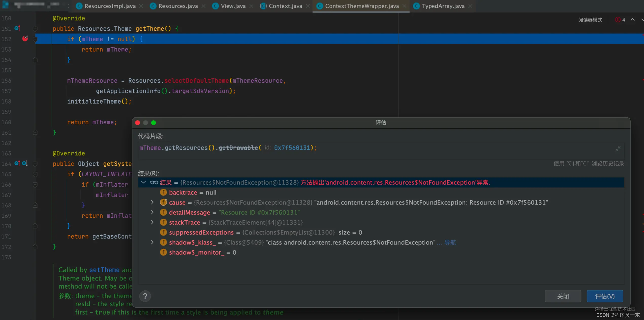Expand the cause field node
The width and height of the screenshot is (644, 320).
152,202
